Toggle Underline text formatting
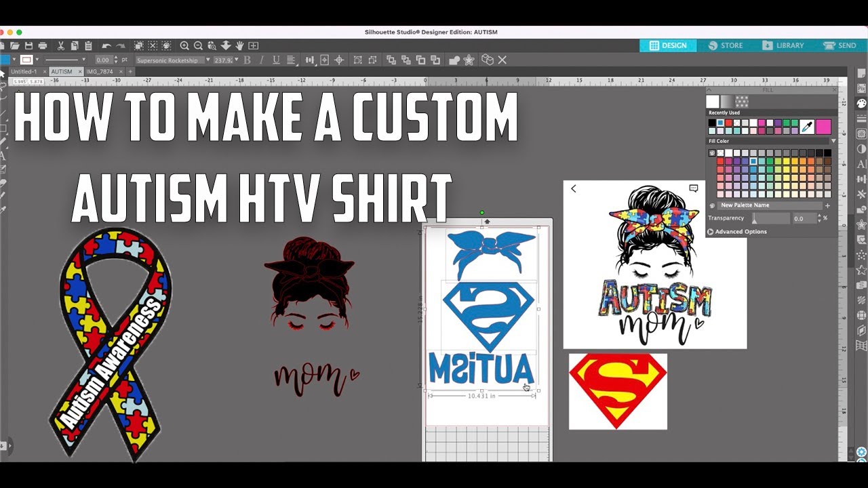This screenshot has width=868, height=488. point(277,60)
